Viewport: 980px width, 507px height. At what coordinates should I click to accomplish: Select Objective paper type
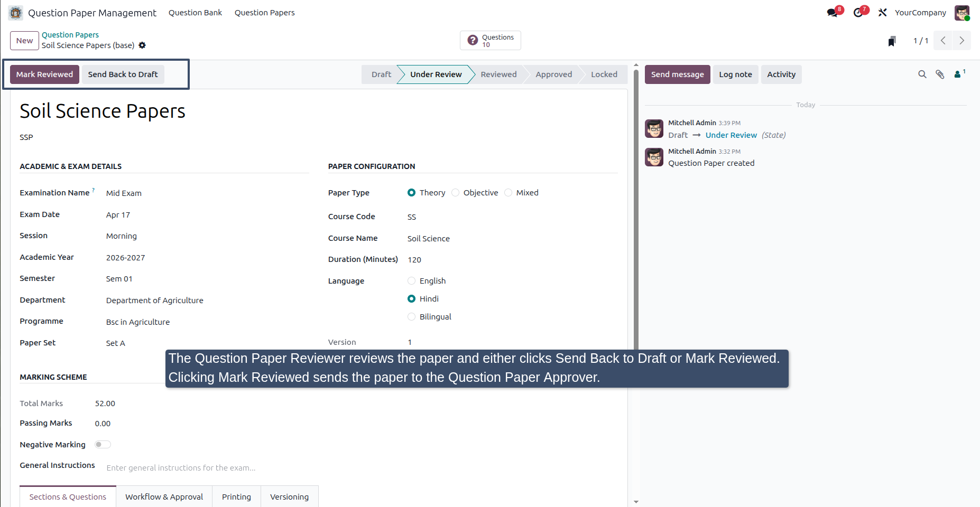tap(455, 193)
